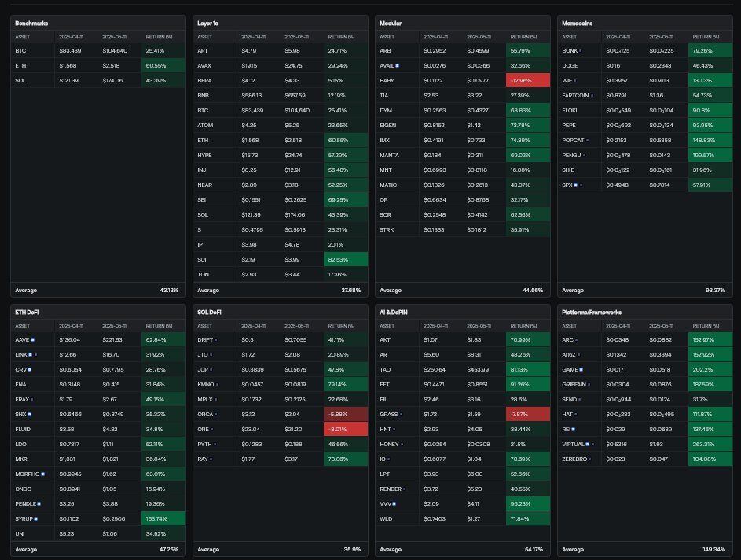Select the ONDO asset in ETH DeFi
The width and height of the screenshot is (741, 560).
(x=23, y=489)
